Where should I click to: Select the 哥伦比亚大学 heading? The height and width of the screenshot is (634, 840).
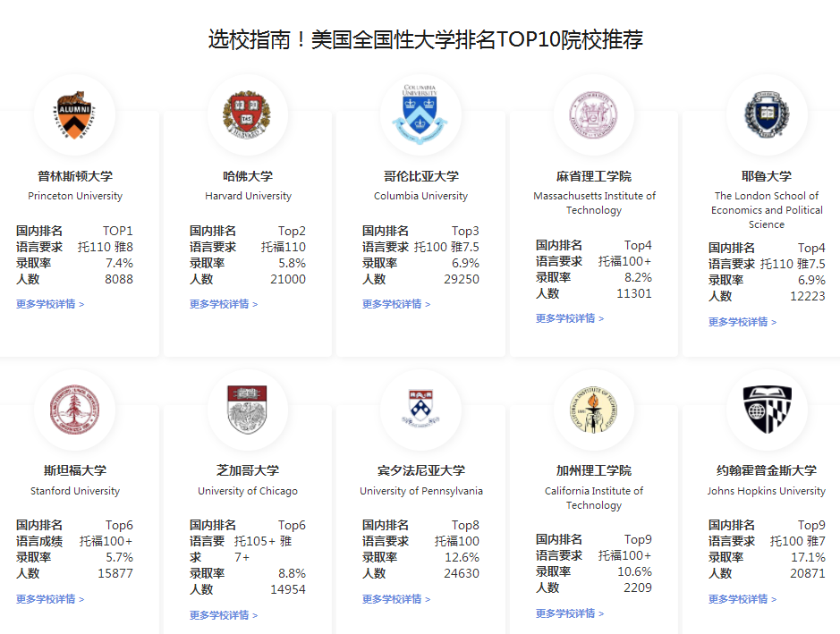click(421, 176)
